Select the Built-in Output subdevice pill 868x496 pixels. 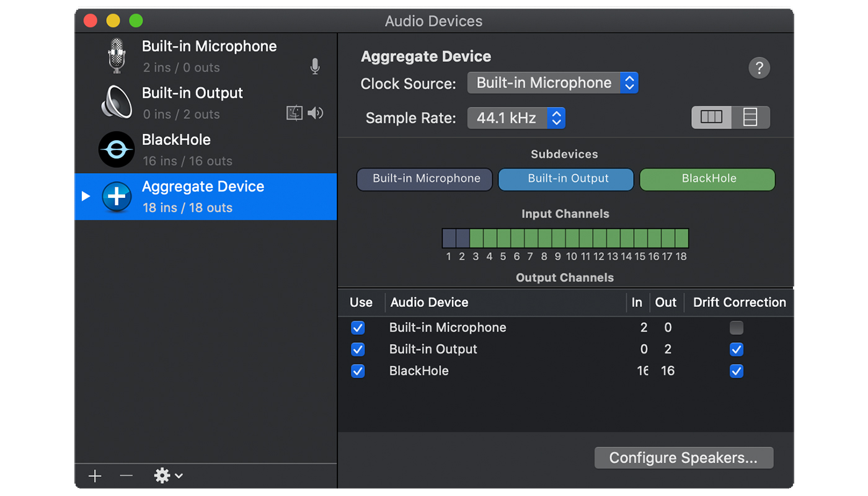pos(566,179)
